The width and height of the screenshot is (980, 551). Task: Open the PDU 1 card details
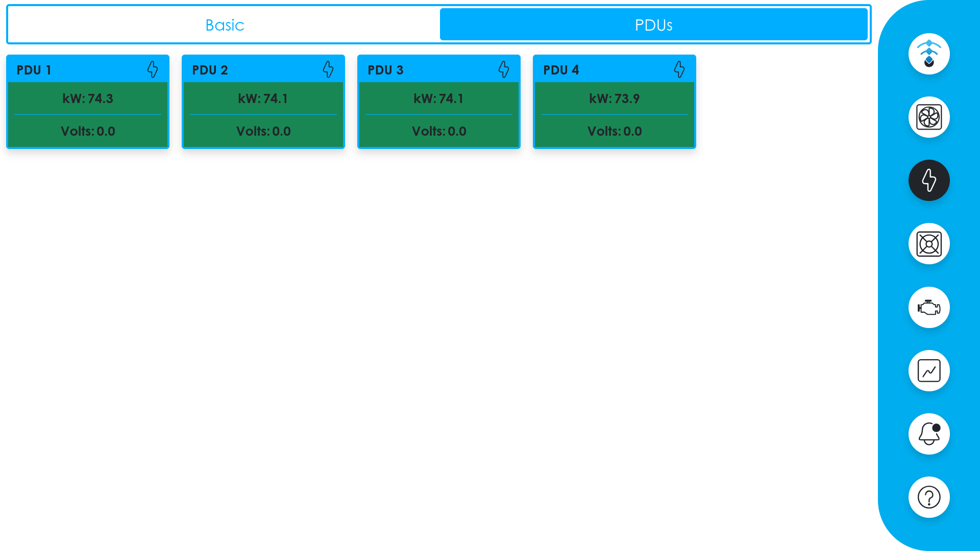87,101
